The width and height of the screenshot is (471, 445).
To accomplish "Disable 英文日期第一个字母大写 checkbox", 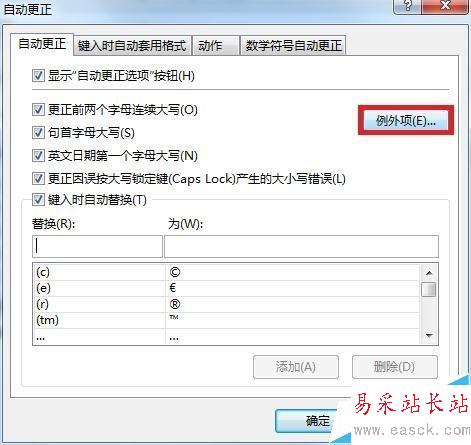I will pos(38,155).
